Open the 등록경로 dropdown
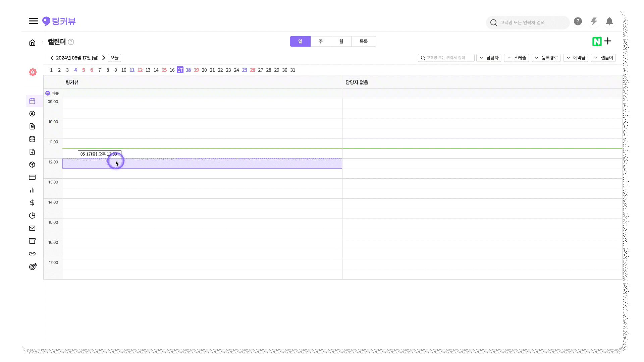Screen dimensions: 644x362 point(546,58)
